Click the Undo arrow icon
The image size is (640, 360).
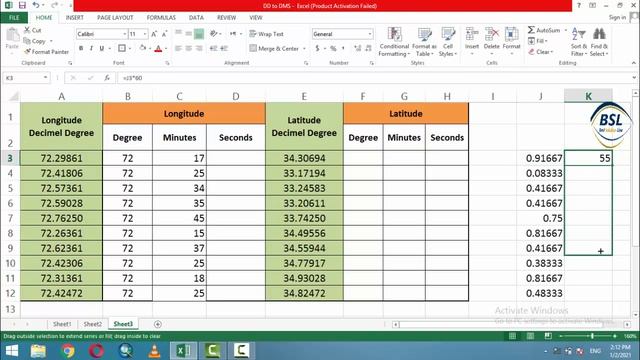tap(36, 5)
